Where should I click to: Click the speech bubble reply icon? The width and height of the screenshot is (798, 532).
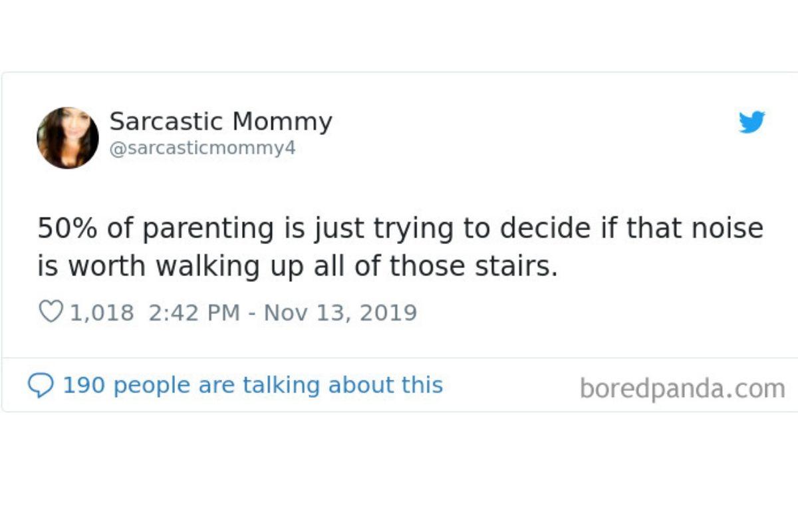click(x=40, y=385)
